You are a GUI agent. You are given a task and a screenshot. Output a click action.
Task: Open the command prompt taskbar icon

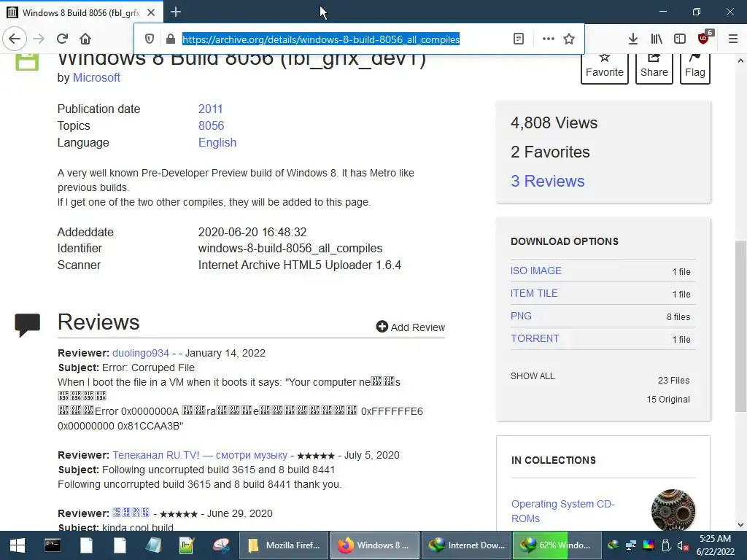tap(53, 545)
